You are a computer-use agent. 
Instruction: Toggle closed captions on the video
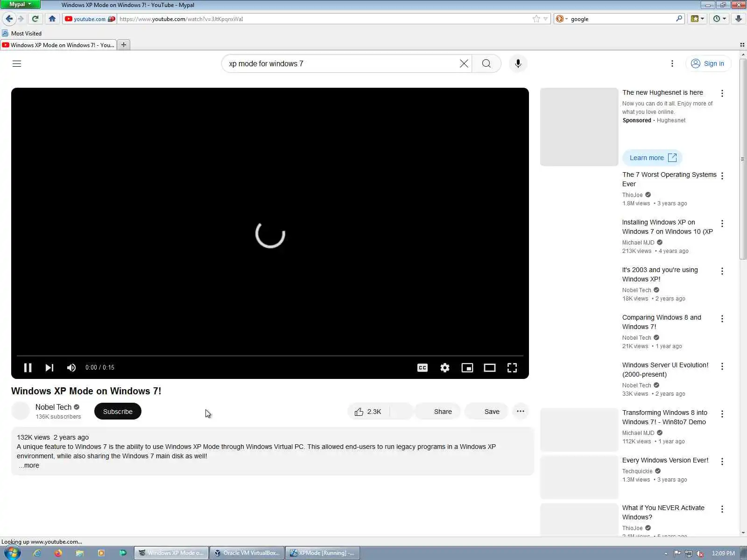coord(423,368)
